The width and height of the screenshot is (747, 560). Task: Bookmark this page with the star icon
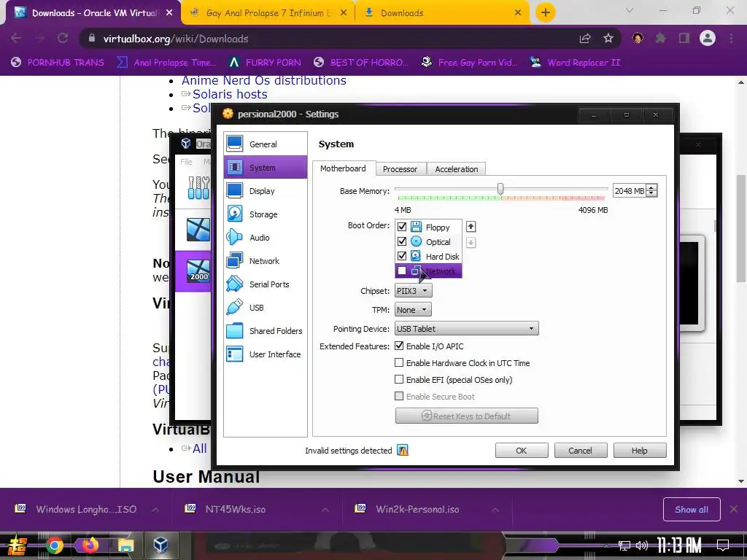click(608, 39)
